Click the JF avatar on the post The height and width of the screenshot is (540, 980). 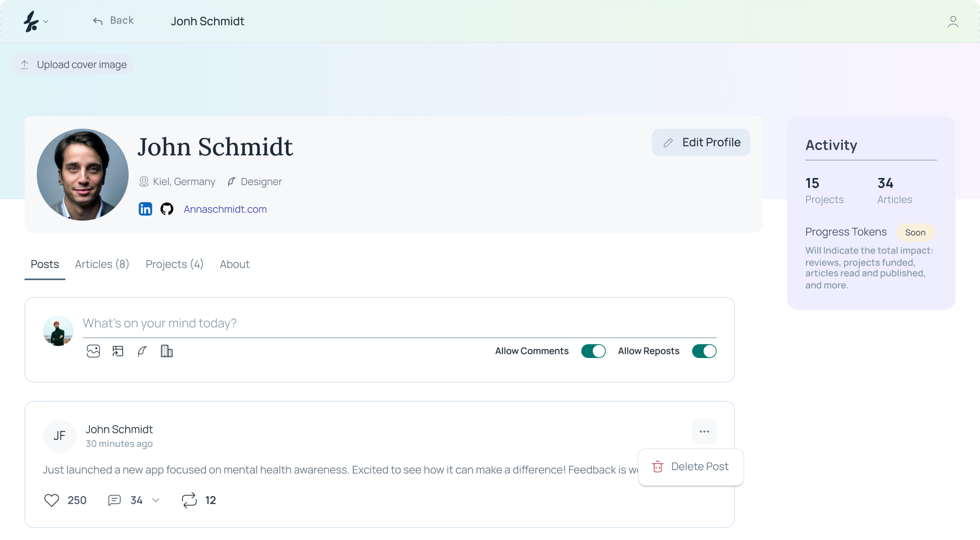[59, 436]
